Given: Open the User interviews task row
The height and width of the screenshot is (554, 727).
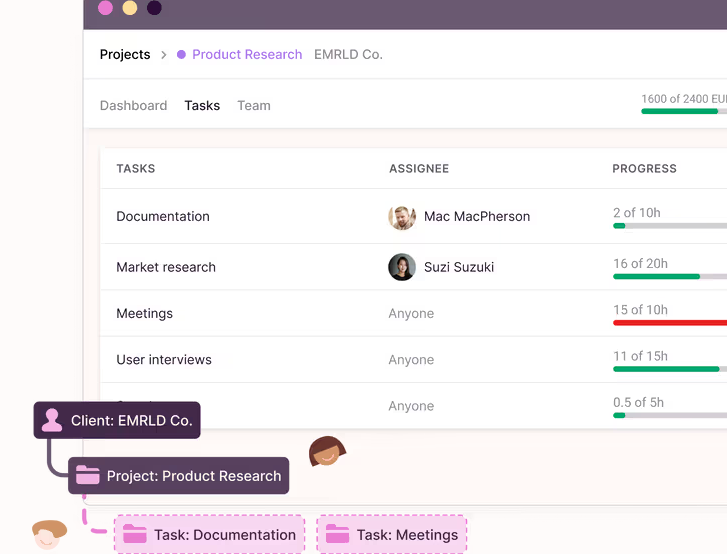Looking at the screenshot, I should pyautogui.click(x=414, y=360).
